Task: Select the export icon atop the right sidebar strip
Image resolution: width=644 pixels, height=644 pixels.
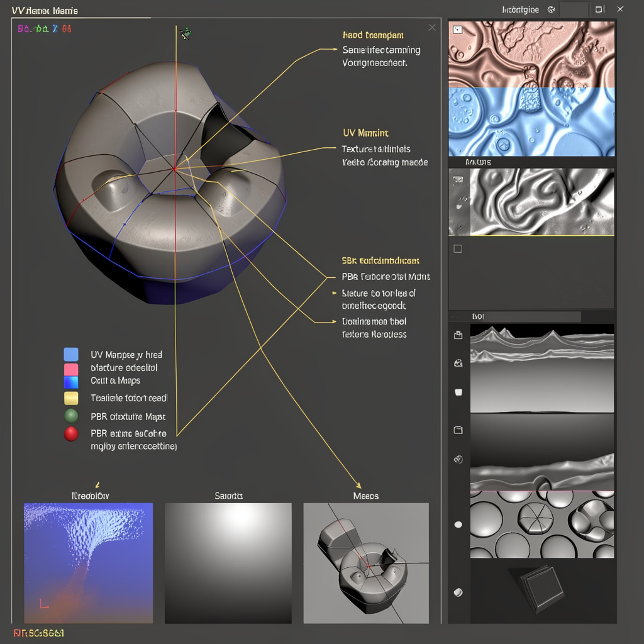Action: (x=459, y=335)
